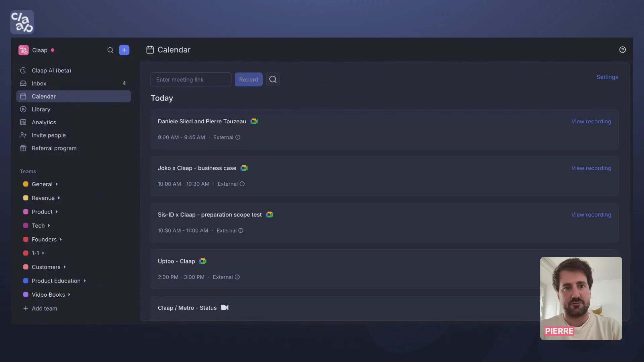
Task: Click the Referral program gift icon
Action: click(23, 148)
